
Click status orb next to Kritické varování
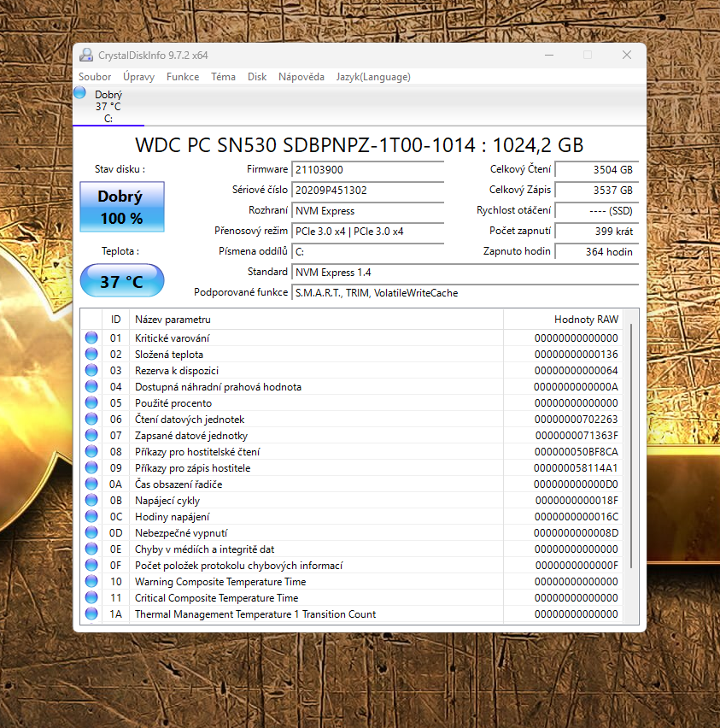pos(91,338)
